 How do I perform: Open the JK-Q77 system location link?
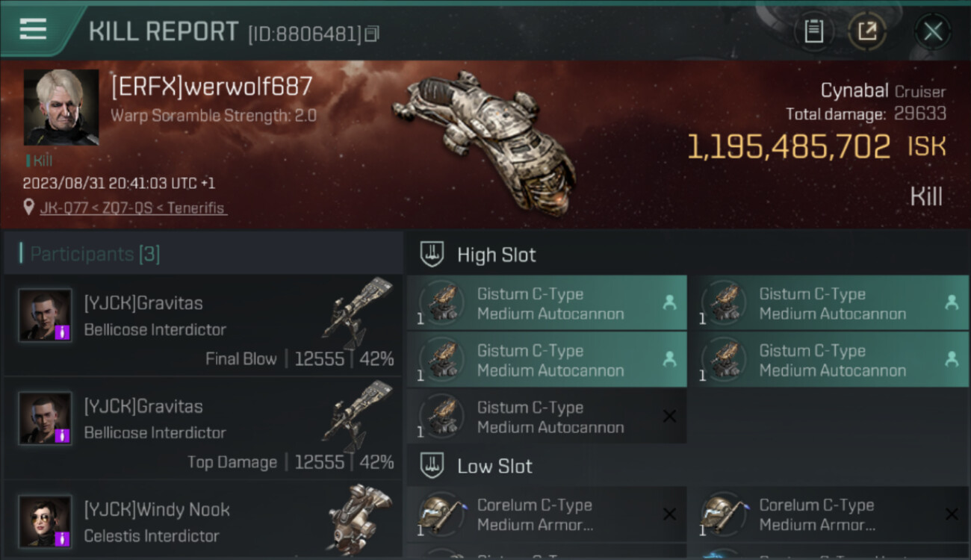click(x=132, y=208)
